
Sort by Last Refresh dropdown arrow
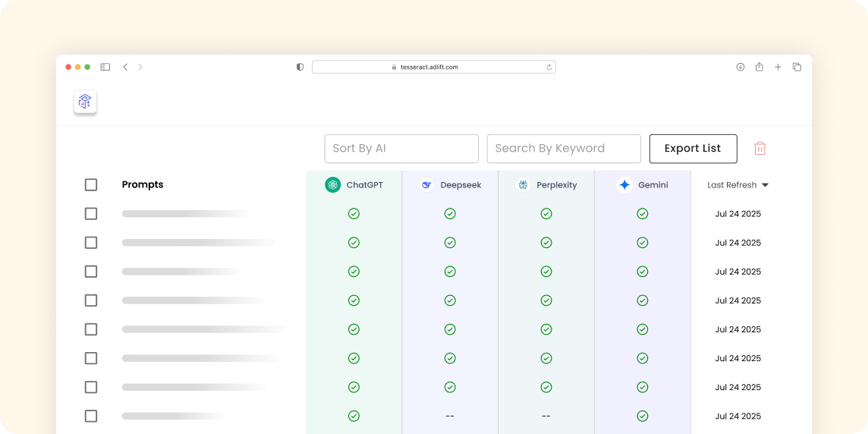[x=765, y=185]
